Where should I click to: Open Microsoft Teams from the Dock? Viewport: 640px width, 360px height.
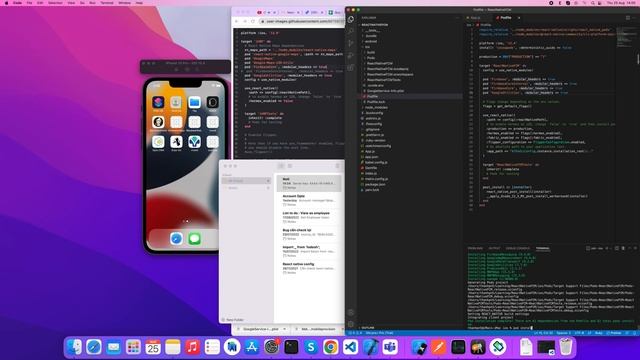[390, 347]
